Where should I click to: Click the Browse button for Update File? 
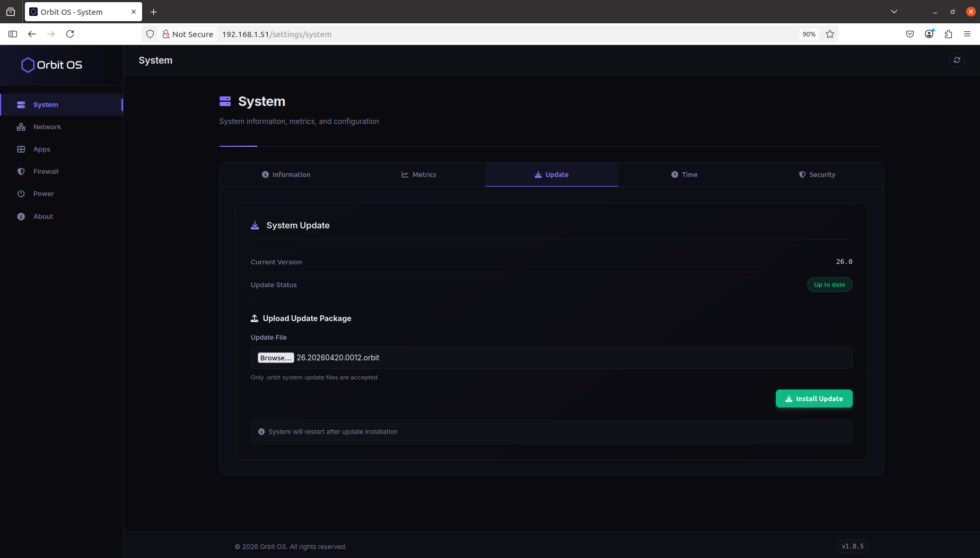point(275,358)
